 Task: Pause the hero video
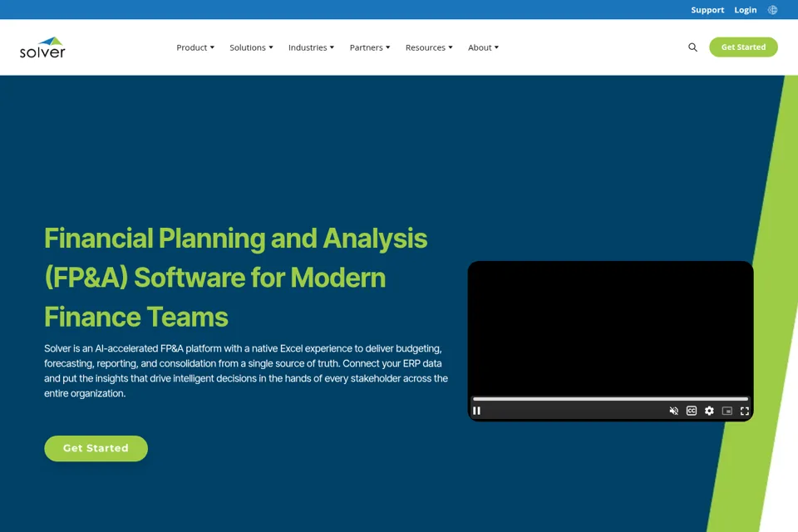click(x=477, y=411)
